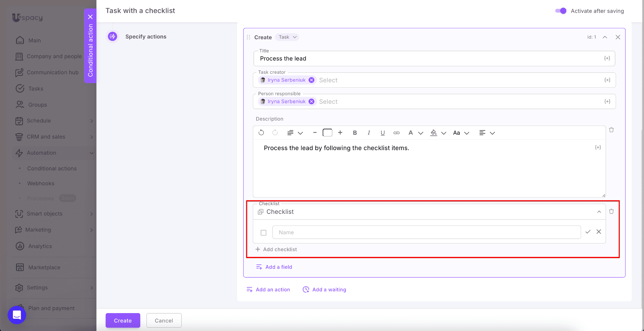Screen dimensions: 644x331
Task: Click the Create button
Action: [123, 320]
